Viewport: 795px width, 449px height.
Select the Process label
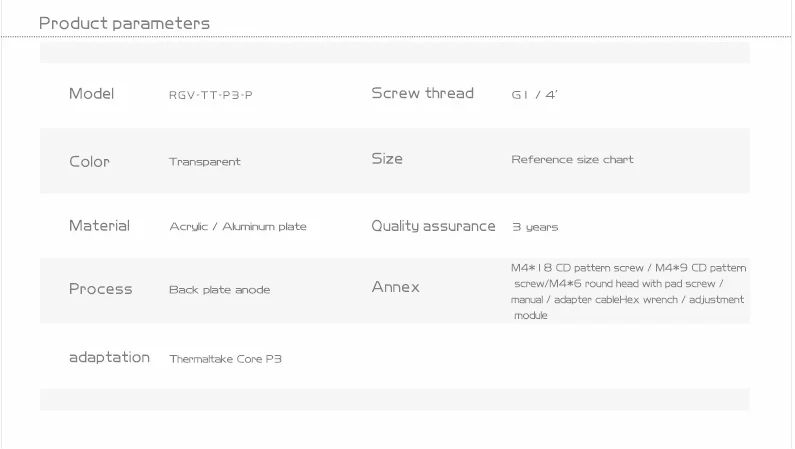pyautogui.click(x=100, y=289)
